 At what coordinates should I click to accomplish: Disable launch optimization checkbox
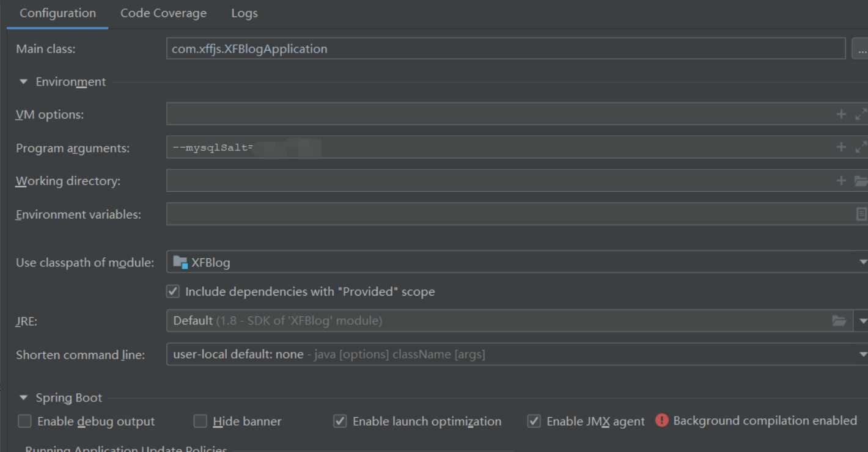(340, 421)
